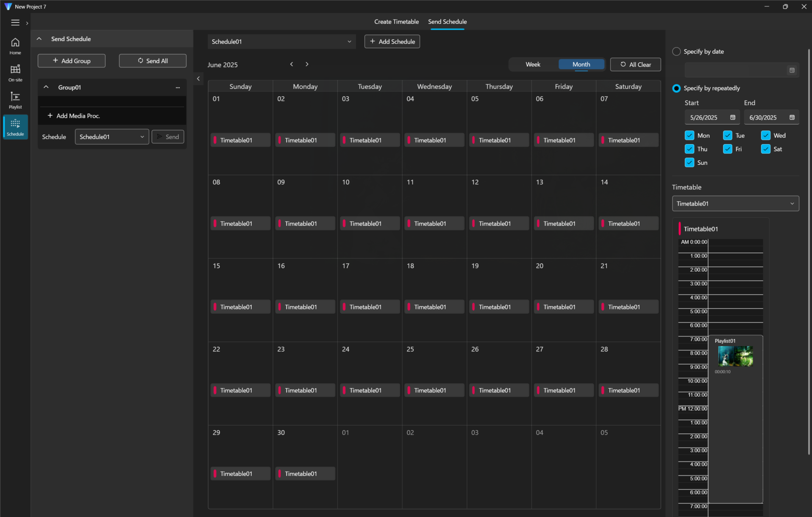The width and height of the screenshot is (812, 517).
Task: Go to Playlist in sidebar
Action: (x=15, y=100)
